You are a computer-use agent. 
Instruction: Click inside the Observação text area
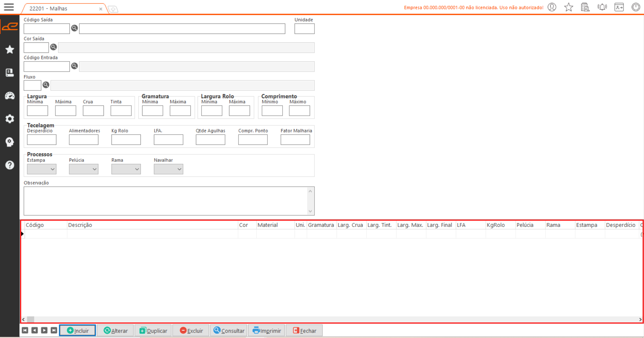click(165, 201)
